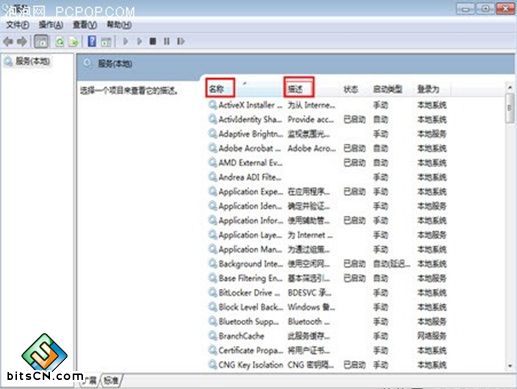Switch to the 标准 tab at bottom
Image resolution: width=517 pixels, height=389 pixels.
coord(111,380)
